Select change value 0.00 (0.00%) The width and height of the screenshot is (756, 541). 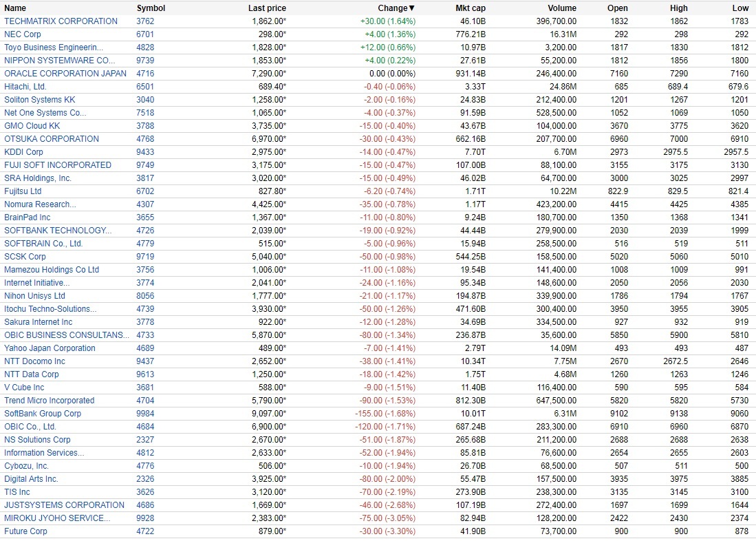(393, 74)
